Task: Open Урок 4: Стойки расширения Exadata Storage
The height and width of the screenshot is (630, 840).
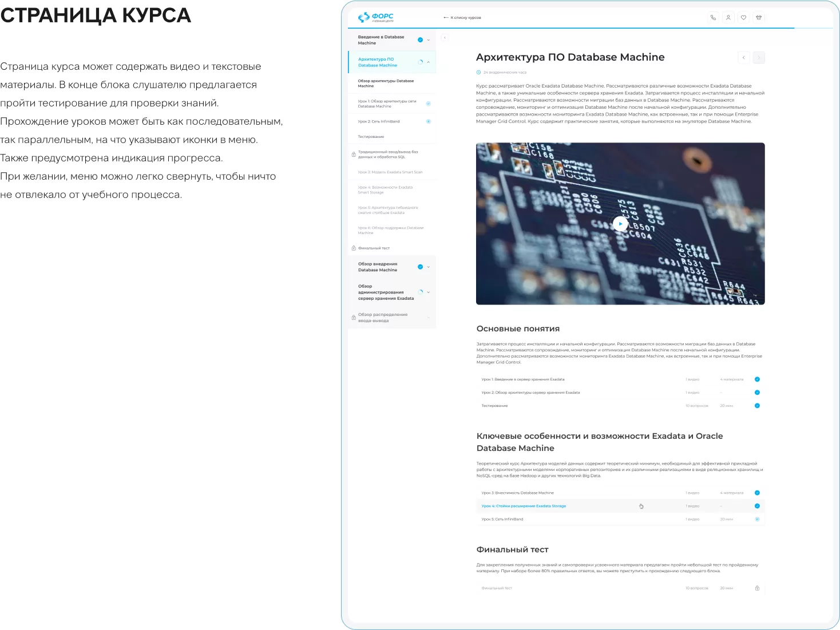Action: [524, 506]
